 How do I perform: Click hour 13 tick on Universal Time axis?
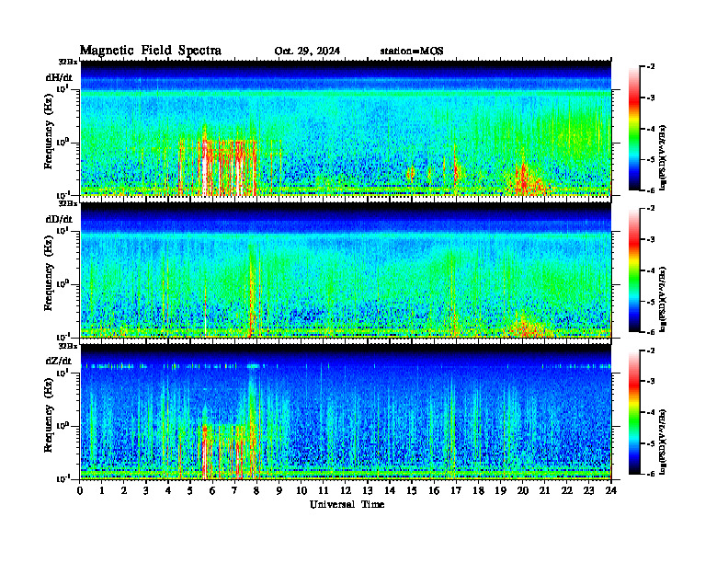click(368, 491)
